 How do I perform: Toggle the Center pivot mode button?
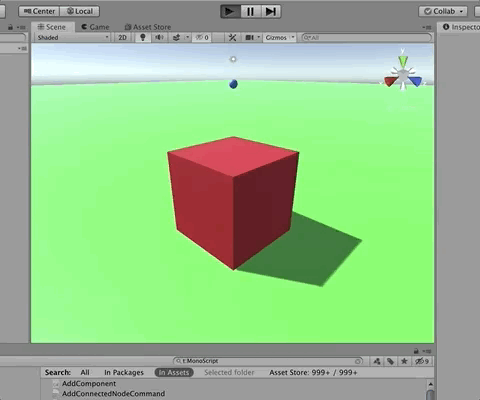tap(39, 11)
